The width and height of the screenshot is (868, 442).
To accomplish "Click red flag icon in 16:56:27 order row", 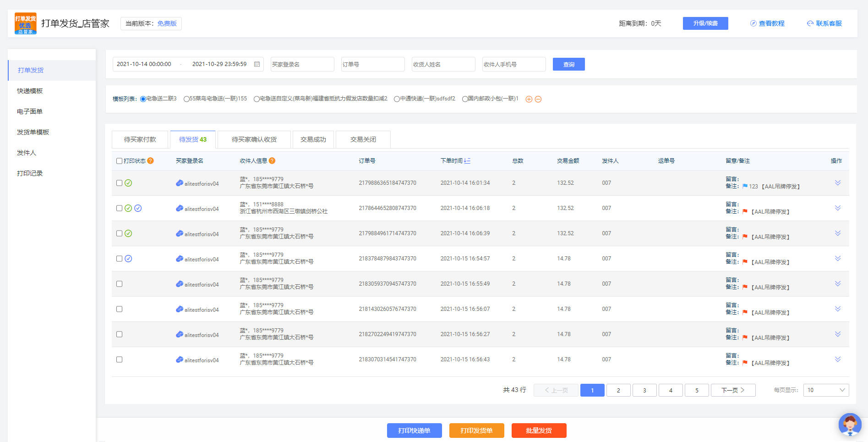I will tap(745, 337).
